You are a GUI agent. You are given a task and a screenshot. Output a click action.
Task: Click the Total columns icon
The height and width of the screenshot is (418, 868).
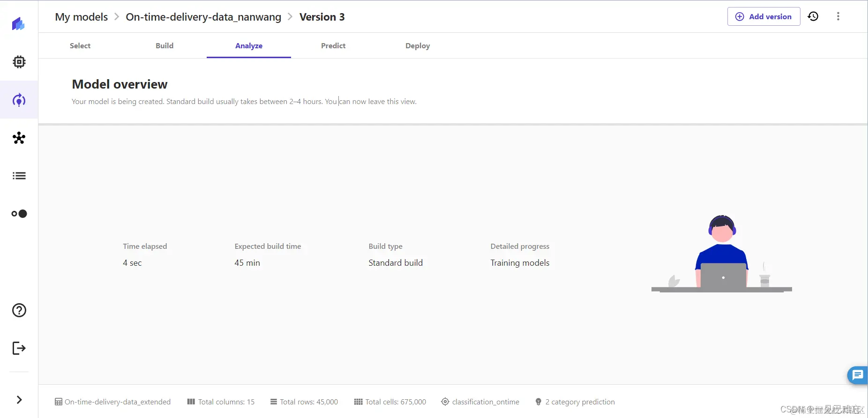click(x=191, y=402)
